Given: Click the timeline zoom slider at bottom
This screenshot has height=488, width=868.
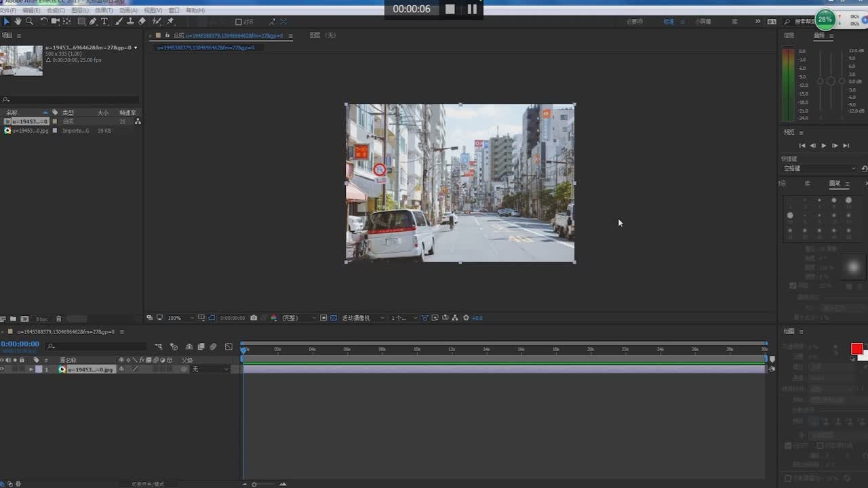Looking at the screenshot, I should tap(254, 484).
